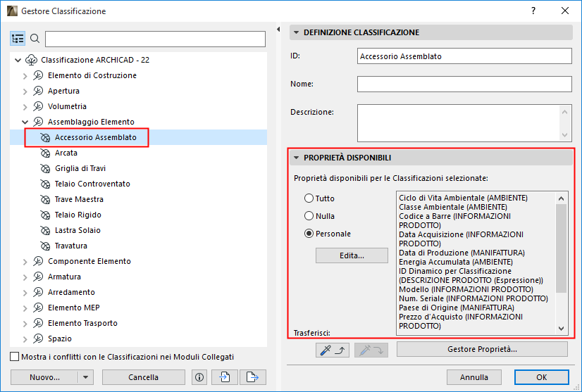Click the Cancella button
This screenshot has height=392, width=582.
point(143,377)
